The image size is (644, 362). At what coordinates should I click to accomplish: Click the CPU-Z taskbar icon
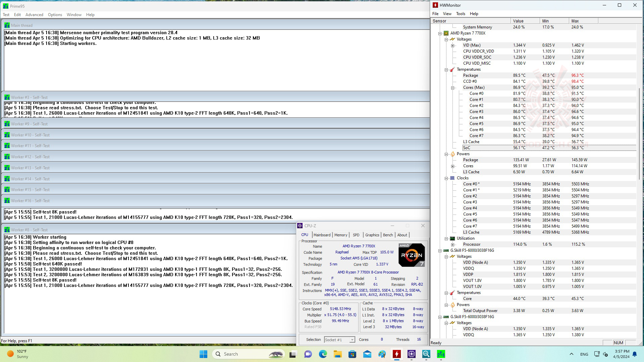tap(412, 354)
